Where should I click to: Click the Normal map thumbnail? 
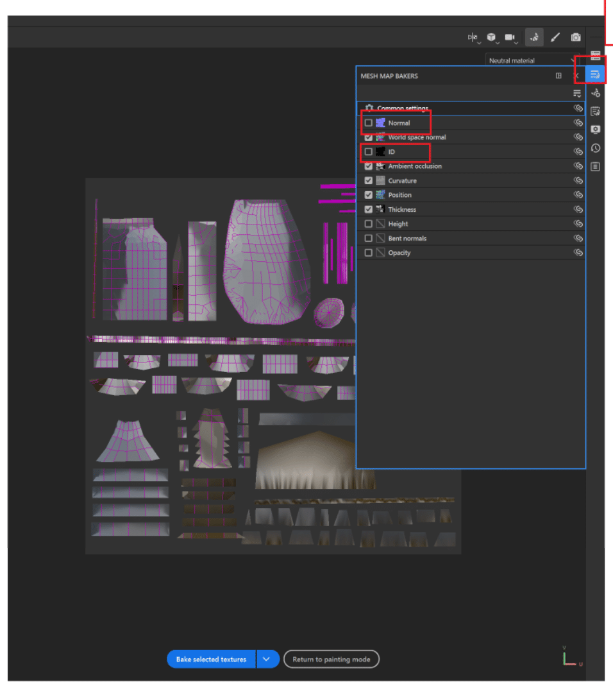coord(380,123)
